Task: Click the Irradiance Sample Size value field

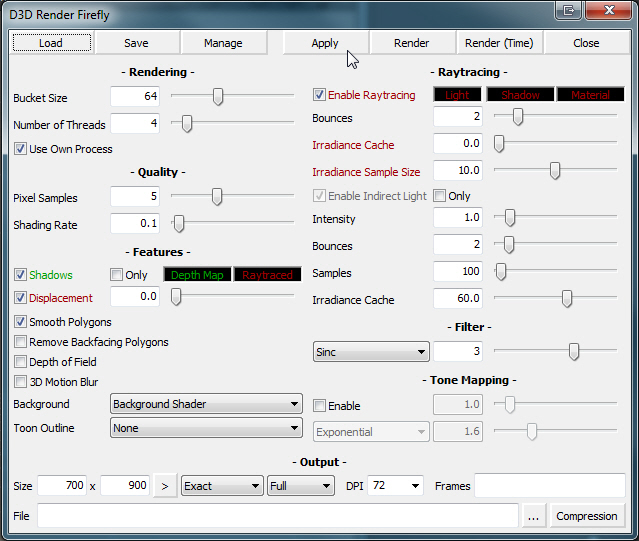Action: (x=458, y=171)
